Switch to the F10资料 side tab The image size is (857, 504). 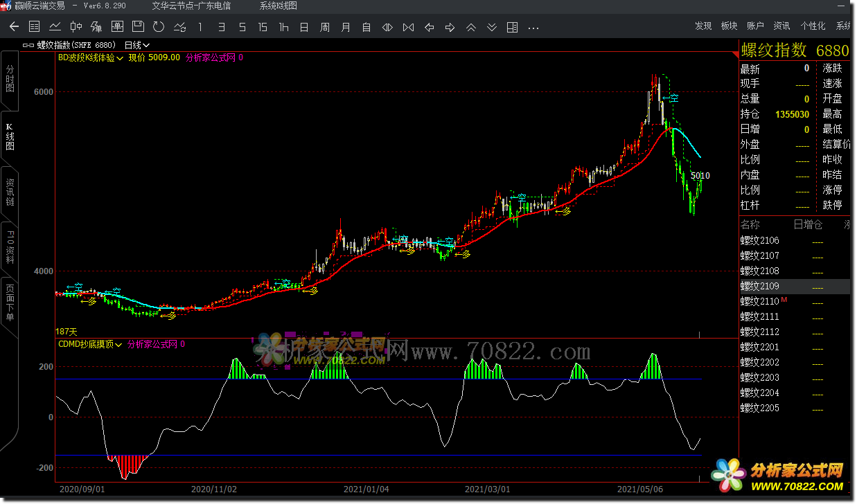coord(10,249)
